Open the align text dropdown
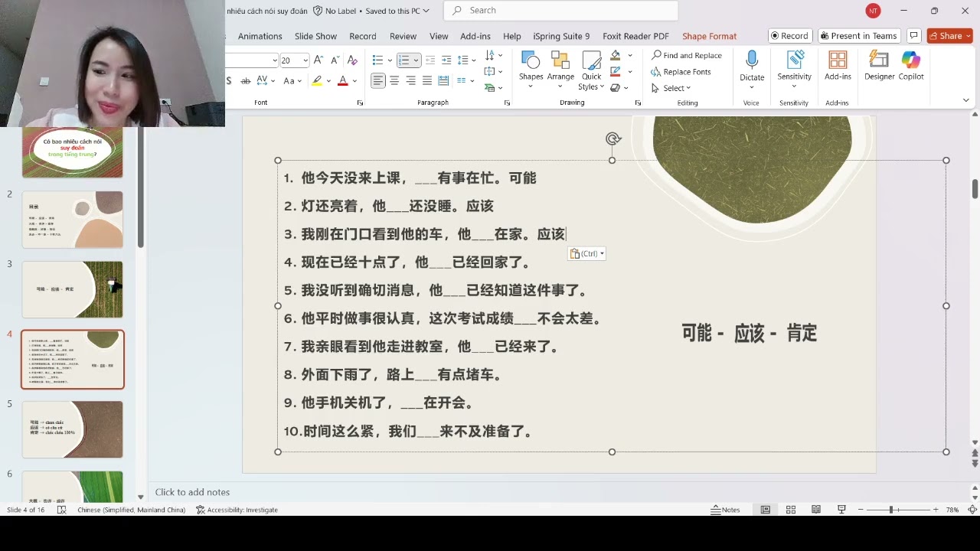The height and width of the screenshot is (551, 980). (x=494, y=72)
